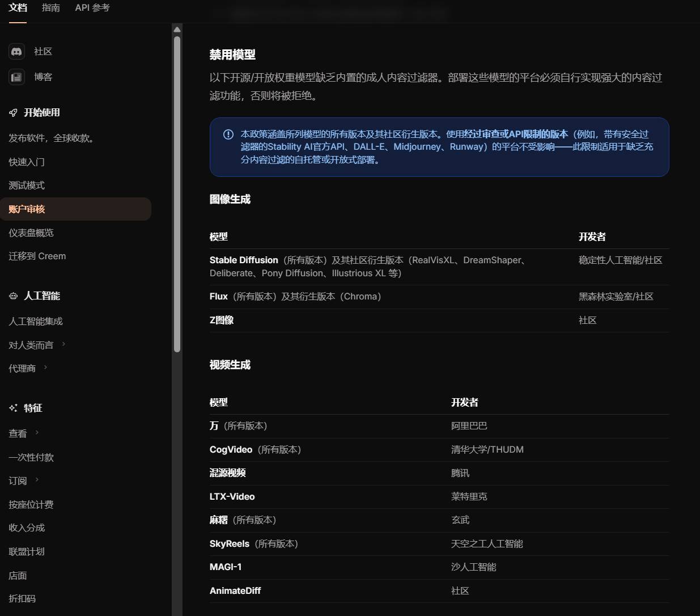
Task: Click the 玄武 developer cell
Action: pos(460,520)
